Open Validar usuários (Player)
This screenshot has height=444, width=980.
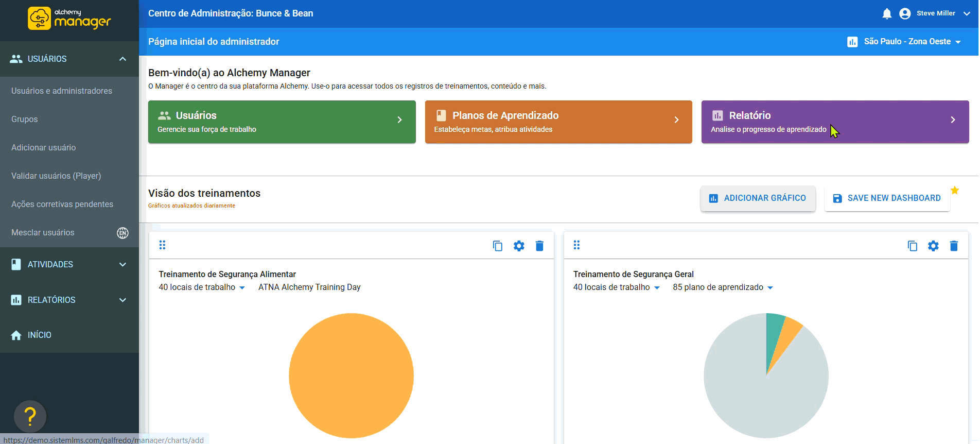(56, 176)
